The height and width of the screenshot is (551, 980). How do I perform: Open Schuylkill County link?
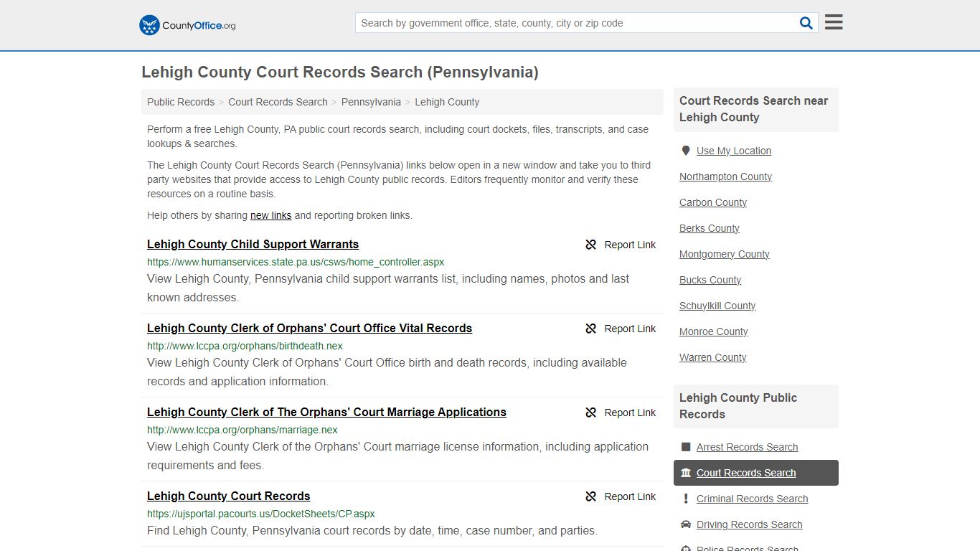click(717, 306)
